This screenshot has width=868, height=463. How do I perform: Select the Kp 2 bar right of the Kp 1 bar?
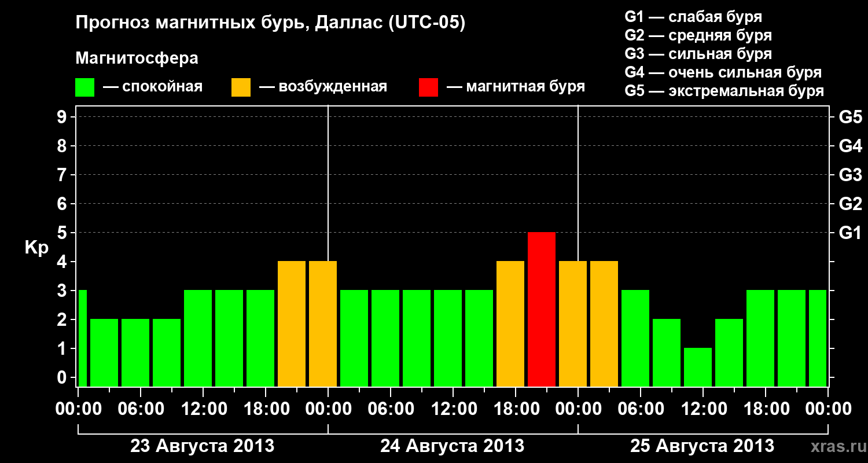coord(729,353)
